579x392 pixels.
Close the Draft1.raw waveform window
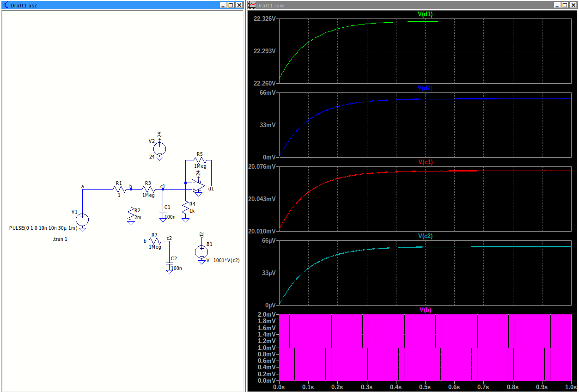click(574, 5)
